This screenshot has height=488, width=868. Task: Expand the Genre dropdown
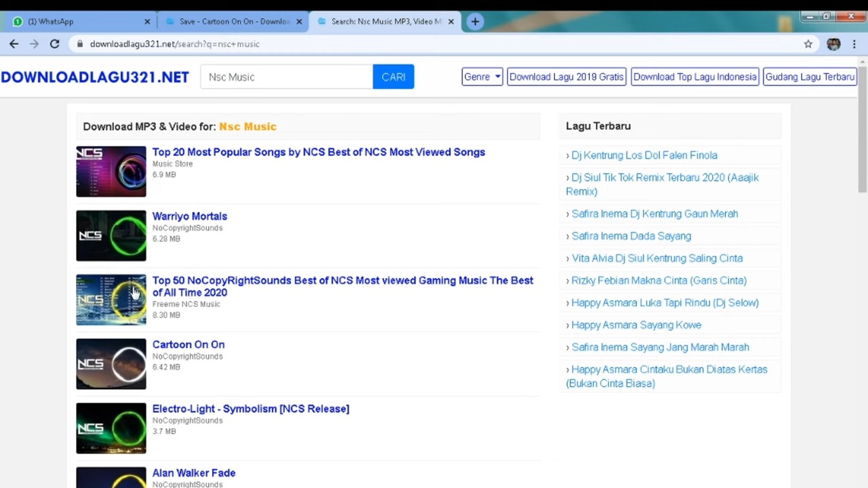tap(482, 77)
